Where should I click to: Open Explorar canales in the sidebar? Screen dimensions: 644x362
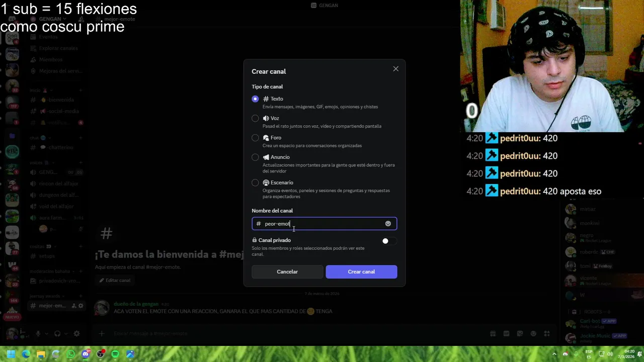[56, 48]
